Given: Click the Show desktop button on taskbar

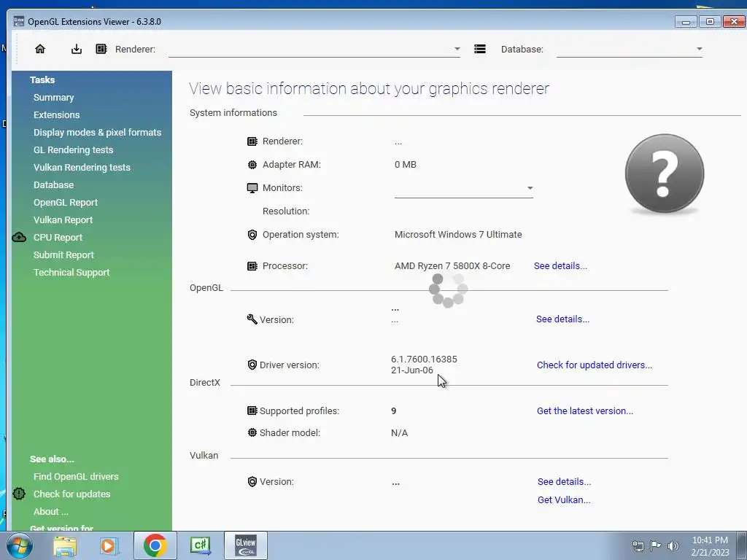Looking at the screenshot, I should 743,545.
